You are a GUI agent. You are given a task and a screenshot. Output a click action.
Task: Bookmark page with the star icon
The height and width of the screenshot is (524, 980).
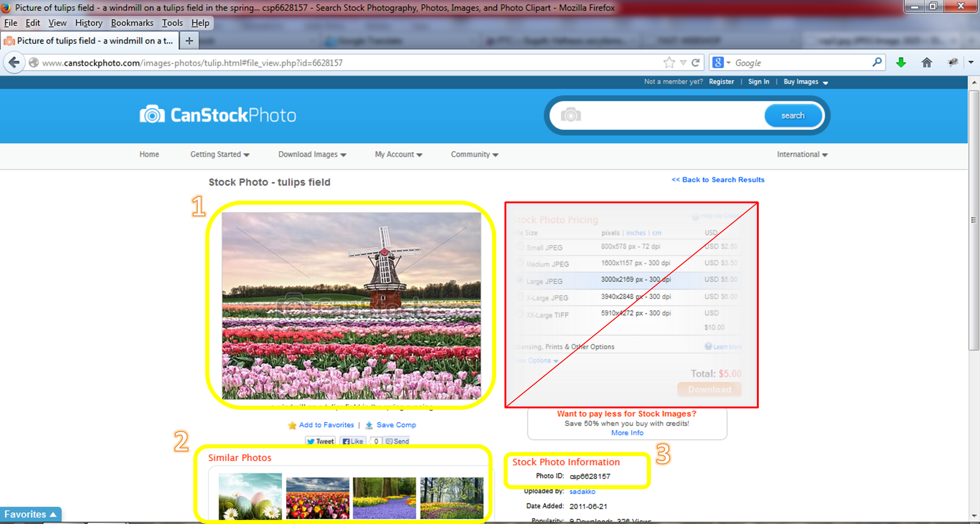click(x=669, y=62)
